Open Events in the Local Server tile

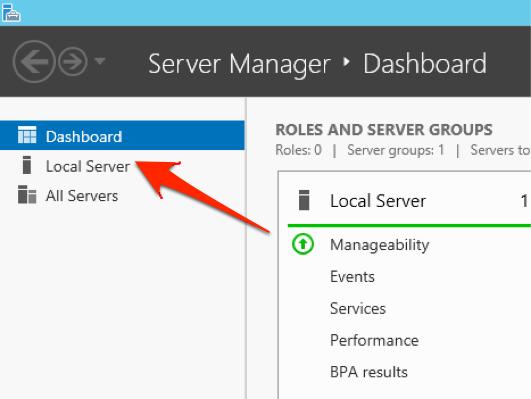pos(352,277)
